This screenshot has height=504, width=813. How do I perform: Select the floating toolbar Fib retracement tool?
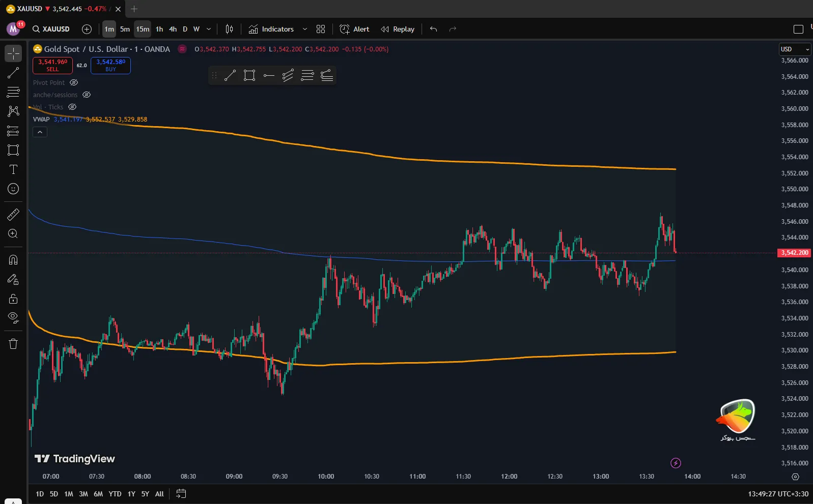point(307,76)
